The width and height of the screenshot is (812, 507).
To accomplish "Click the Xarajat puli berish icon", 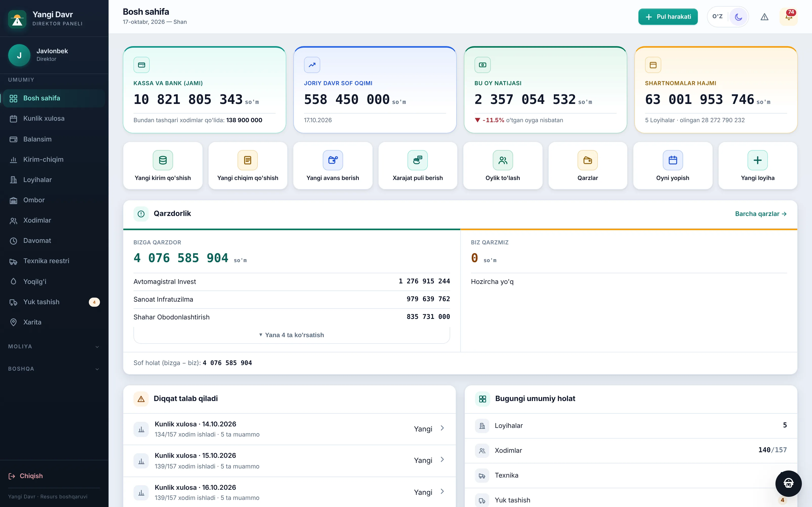I will tap(417, 160).
